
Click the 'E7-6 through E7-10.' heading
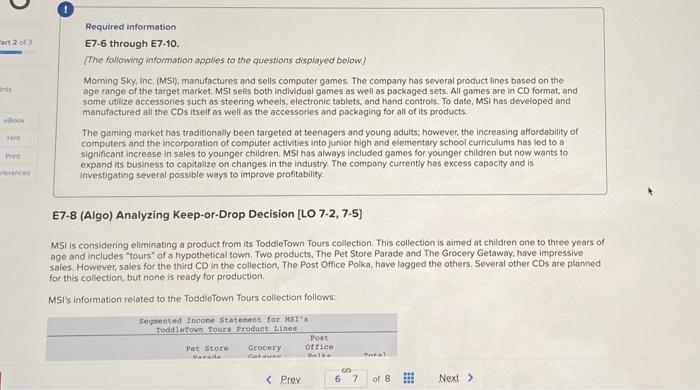click(x=132, y=44)
